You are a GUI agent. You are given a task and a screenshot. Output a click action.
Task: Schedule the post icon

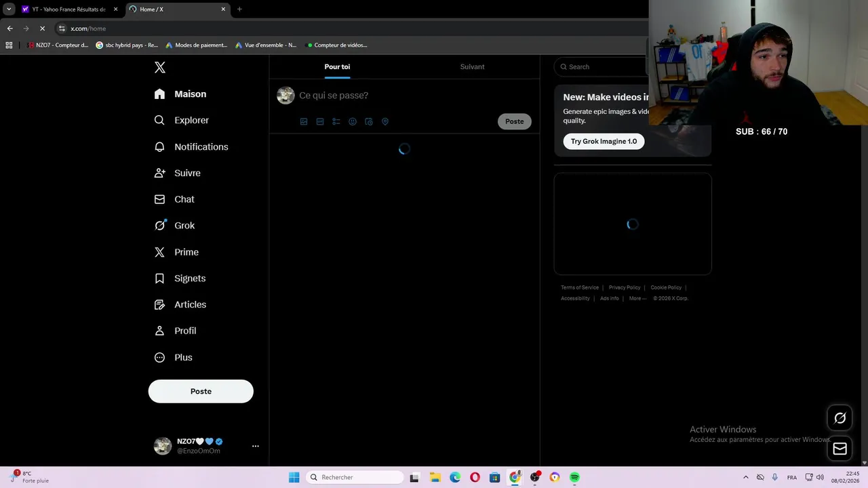[x=369, y=121]
